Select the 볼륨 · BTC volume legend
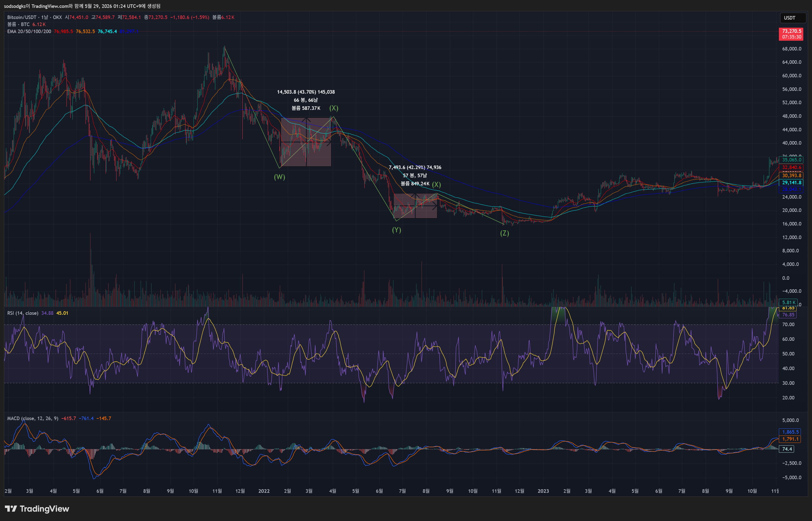This screenshot has width=812, height=521. point(18,24)
